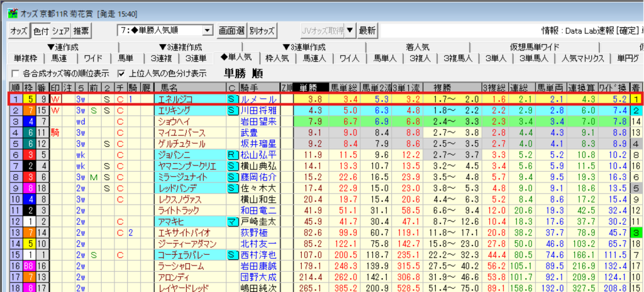644x292 pixels.
Task: Uncheck 上位人気の色分け表示 checkbox
Action: click(121, 73)
